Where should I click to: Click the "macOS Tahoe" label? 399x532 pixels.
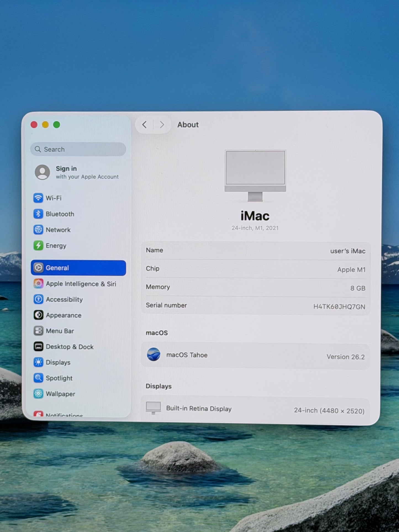click(x=187, y=355)
